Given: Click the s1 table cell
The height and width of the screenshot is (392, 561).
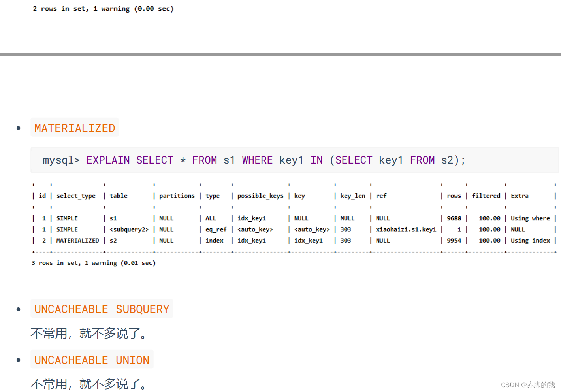Looking at the screenshot, I should pos(113,218).
